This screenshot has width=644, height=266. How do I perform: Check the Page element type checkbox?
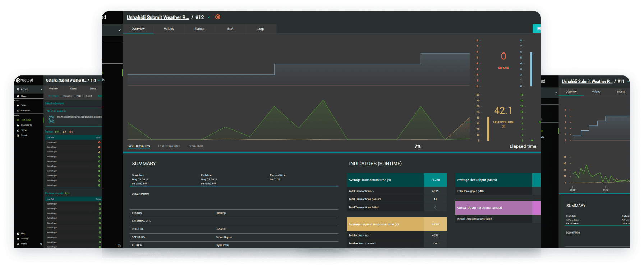coord(75,96)
